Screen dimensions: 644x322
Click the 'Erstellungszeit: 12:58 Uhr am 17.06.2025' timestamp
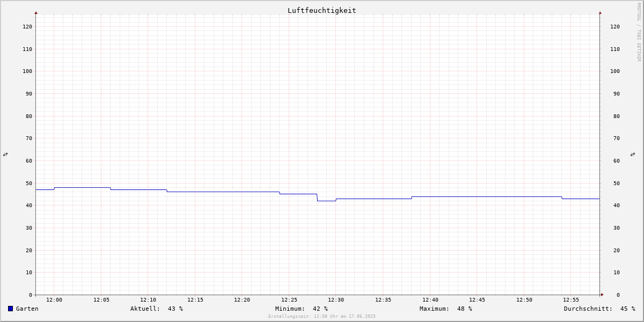[x=322, y=316]
